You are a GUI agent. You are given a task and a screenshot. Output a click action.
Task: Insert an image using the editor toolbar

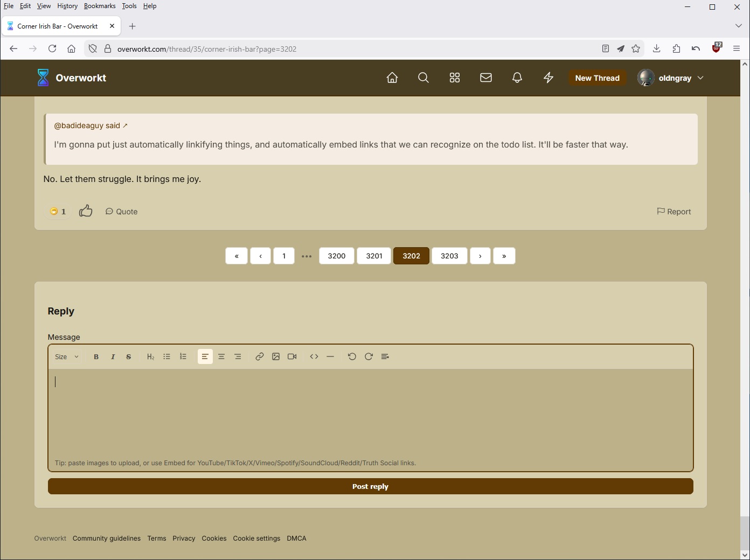click(x=276, y=356)
